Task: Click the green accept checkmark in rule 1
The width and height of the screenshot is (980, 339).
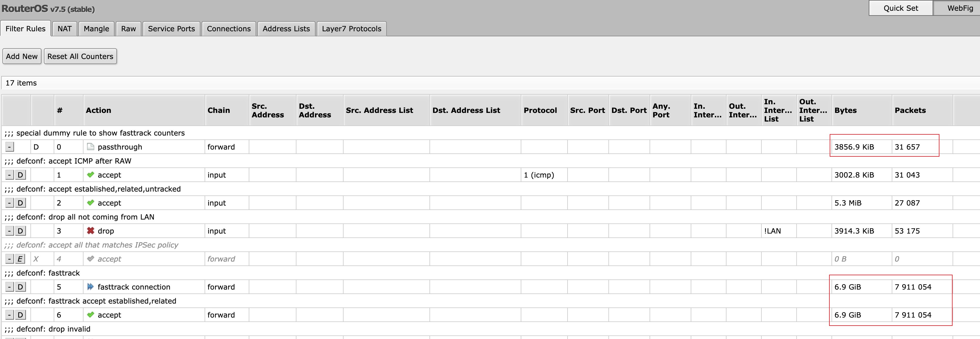Action: (91, 175)
